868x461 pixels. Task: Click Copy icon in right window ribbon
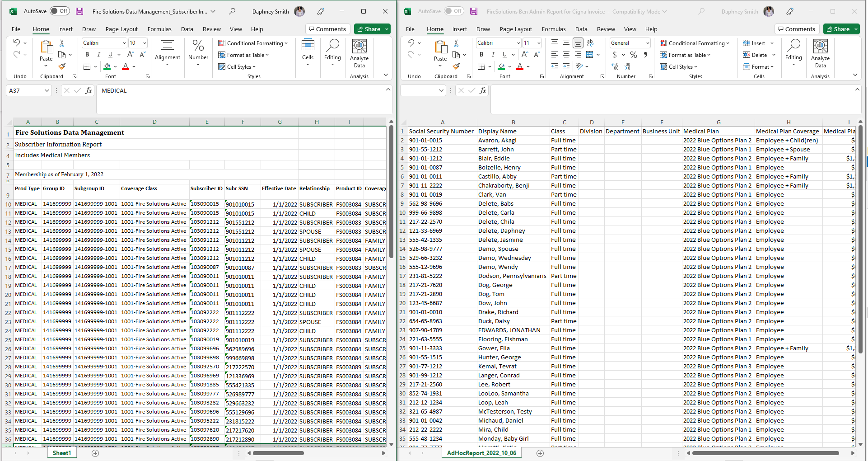456,55
